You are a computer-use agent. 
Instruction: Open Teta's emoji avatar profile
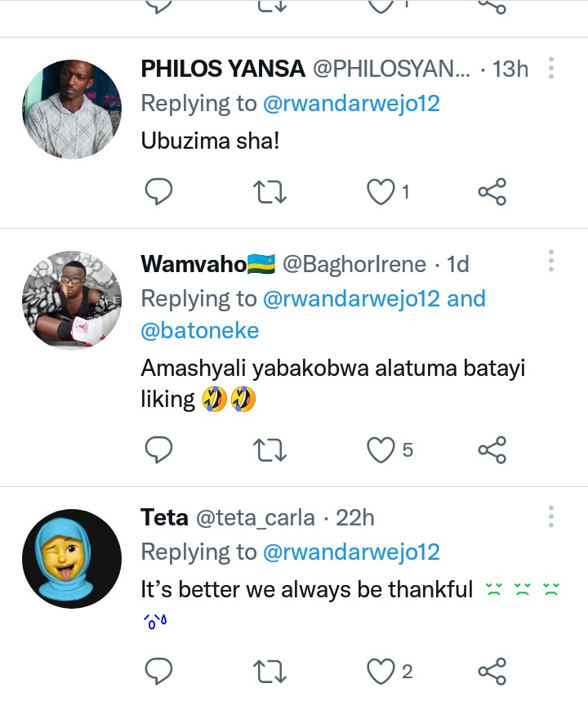(71, 557)
